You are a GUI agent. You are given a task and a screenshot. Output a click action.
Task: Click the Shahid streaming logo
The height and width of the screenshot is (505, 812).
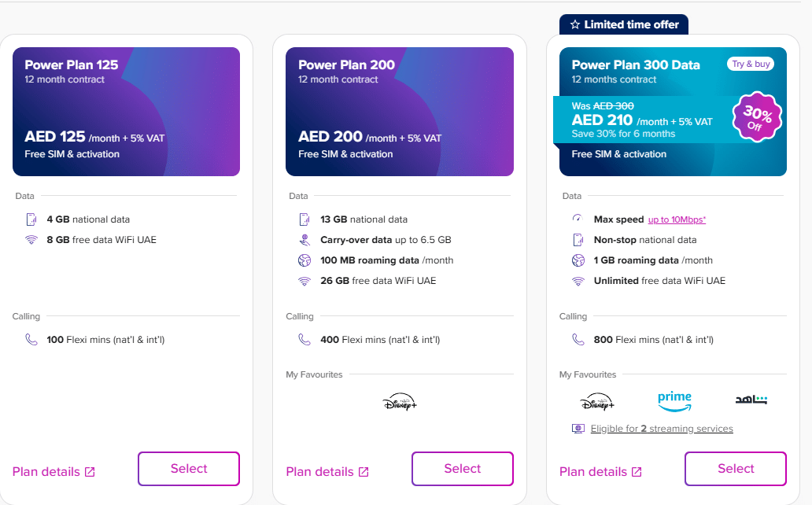750,400
